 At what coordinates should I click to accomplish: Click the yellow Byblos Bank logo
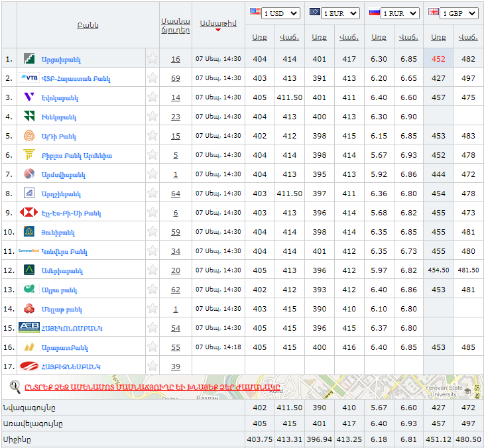[29, 154]
